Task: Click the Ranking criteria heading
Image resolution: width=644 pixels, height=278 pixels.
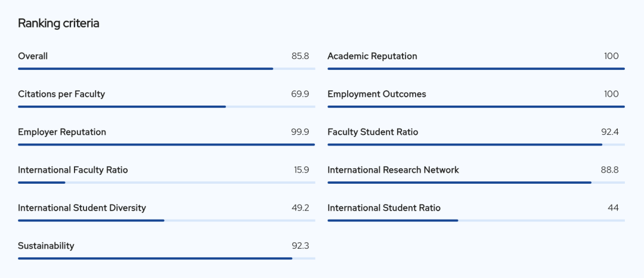Action: tap(58, 23)
